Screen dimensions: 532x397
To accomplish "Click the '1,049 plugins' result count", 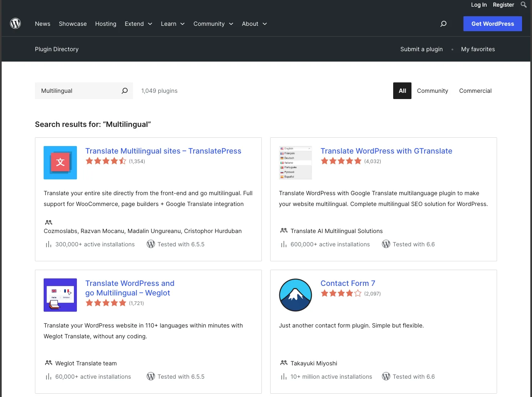I will (159, 91).
